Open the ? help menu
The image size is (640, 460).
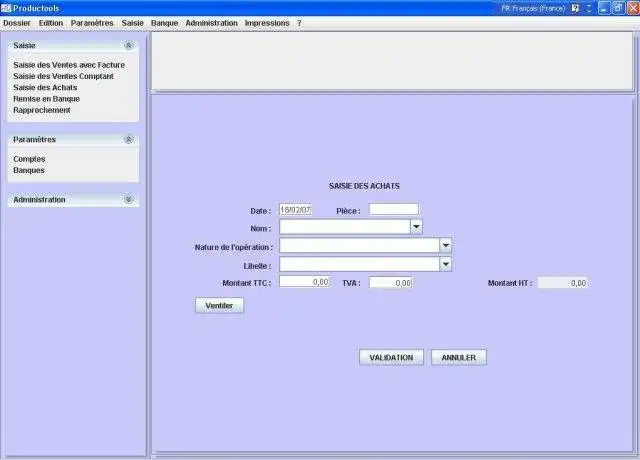click(x=299, y=23)
